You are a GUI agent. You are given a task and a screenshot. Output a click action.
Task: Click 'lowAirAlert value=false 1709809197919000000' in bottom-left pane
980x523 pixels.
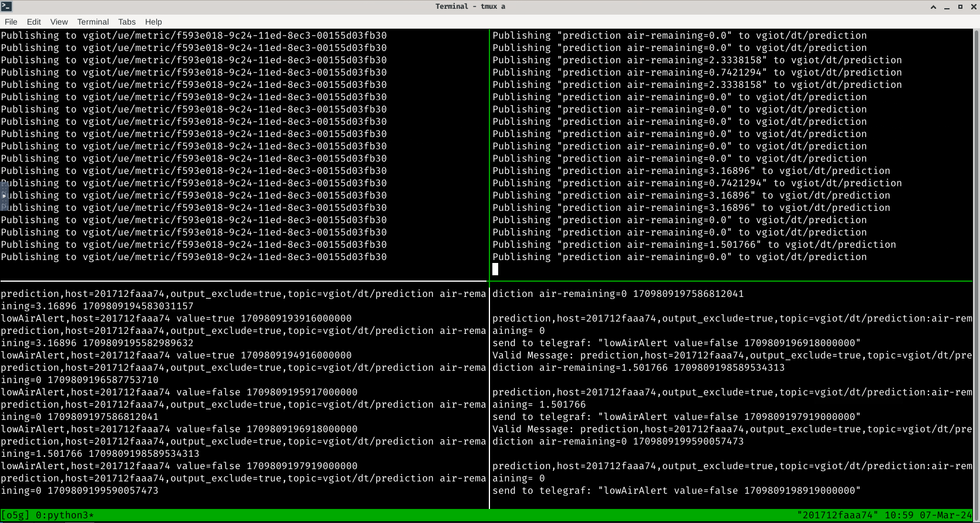(x=179, y=466)
